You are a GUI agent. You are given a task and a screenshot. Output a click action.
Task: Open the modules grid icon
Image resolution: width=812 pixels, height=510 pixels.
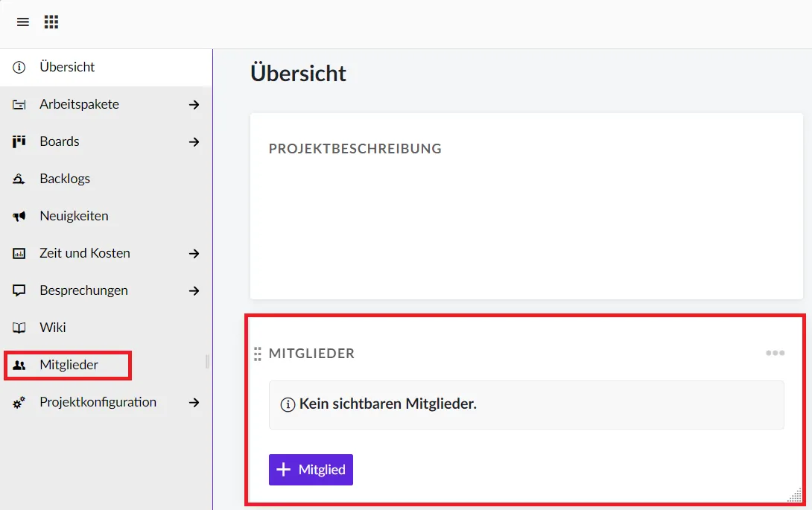(51, 22)
